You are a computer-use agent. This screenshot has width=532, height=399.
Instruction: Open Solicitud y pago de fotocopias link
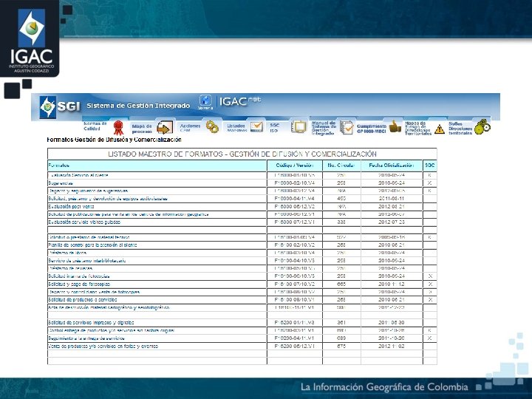[79, 284]
